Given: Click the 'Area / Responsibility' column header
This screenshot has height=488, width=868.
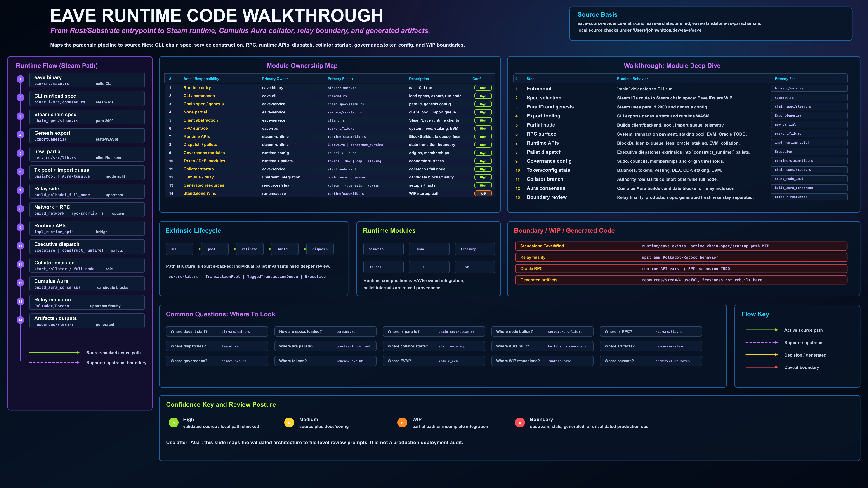Looking at the screenshot, I should (x=201, y=79).
